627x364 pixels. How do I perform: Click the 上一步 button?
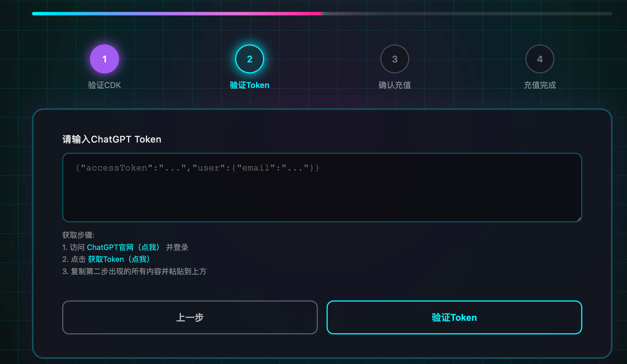pyautogui.click(x=190, y=317)
